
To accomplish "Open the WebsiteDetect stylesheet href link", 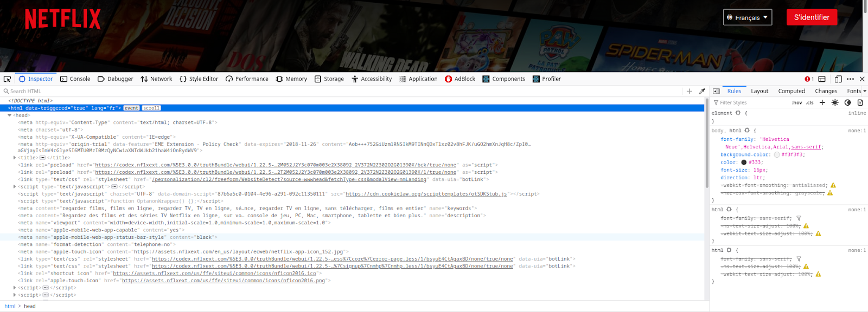I will [289, 179].
